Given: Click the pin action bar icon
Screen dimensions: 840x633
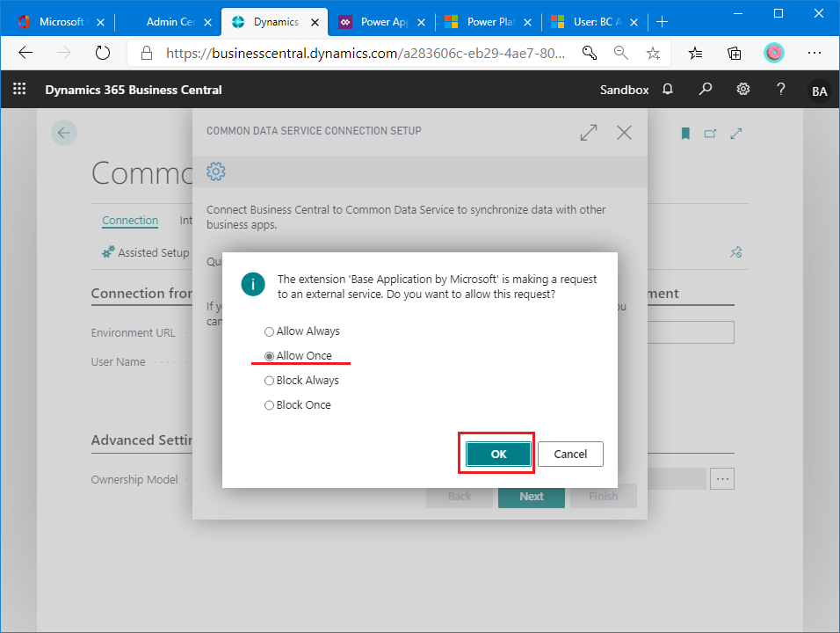Looking at the screenshot, I should pos(735,252).
